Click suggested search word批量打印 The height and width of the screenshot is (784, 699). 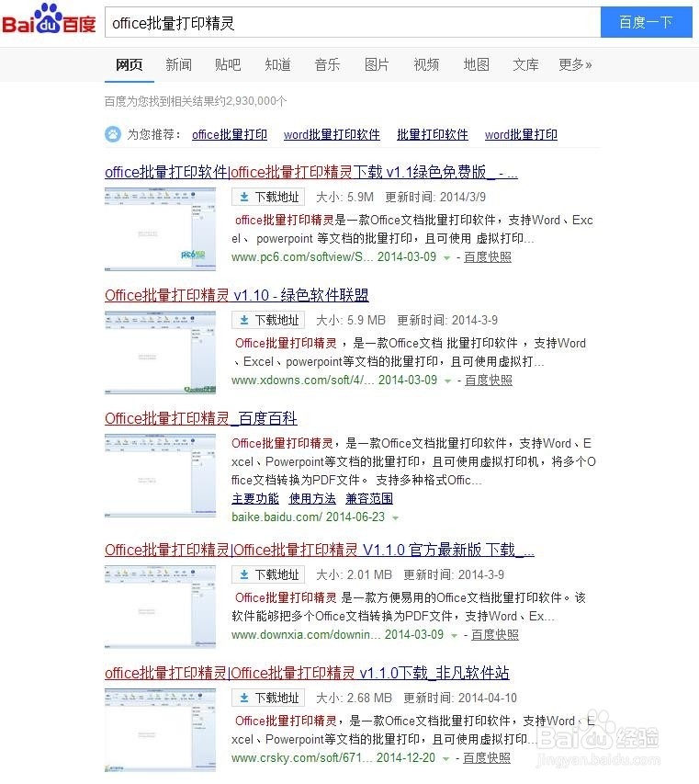[521, 134]
